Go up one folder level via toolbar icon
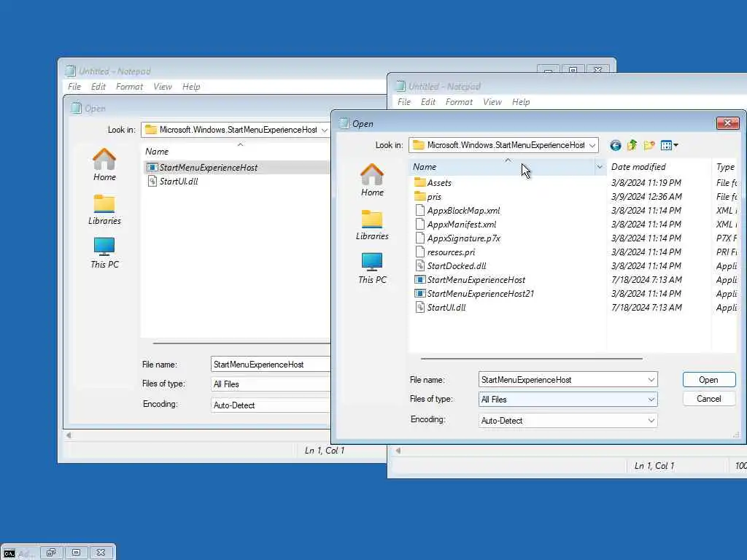Image resolution: width=747 pixels, height=560 pixels. pyautogui.click(x=632, y=145)
